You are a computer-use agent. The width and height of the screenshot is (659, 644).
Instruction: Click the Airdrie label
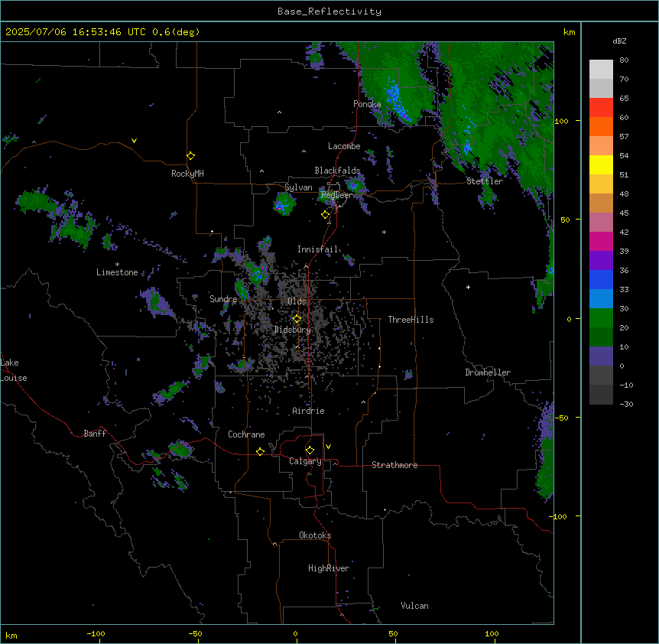tap(308, 411)
